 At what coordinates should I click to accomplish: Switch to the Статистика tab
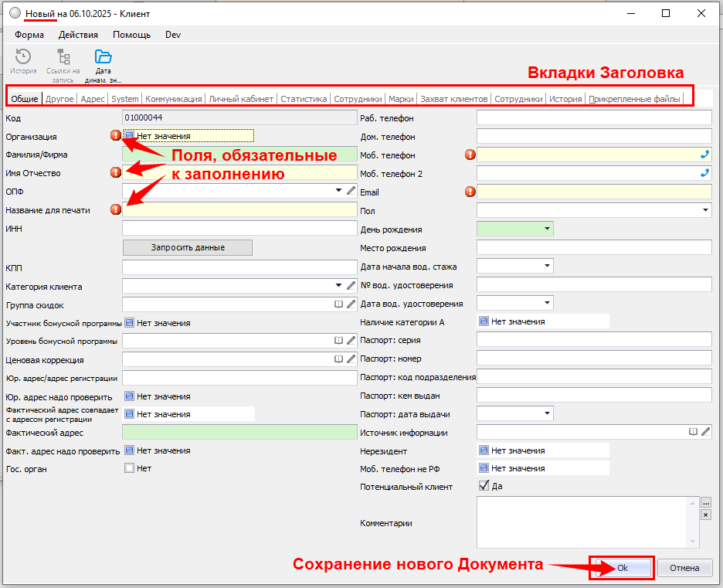click(303, 99)
